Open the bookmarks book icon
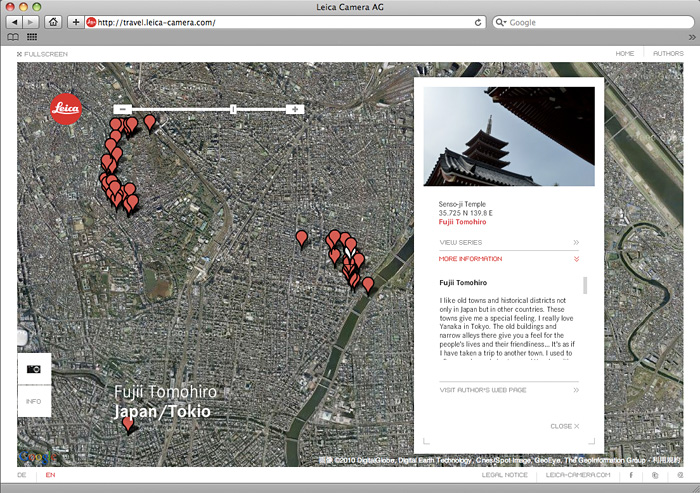 13,37
